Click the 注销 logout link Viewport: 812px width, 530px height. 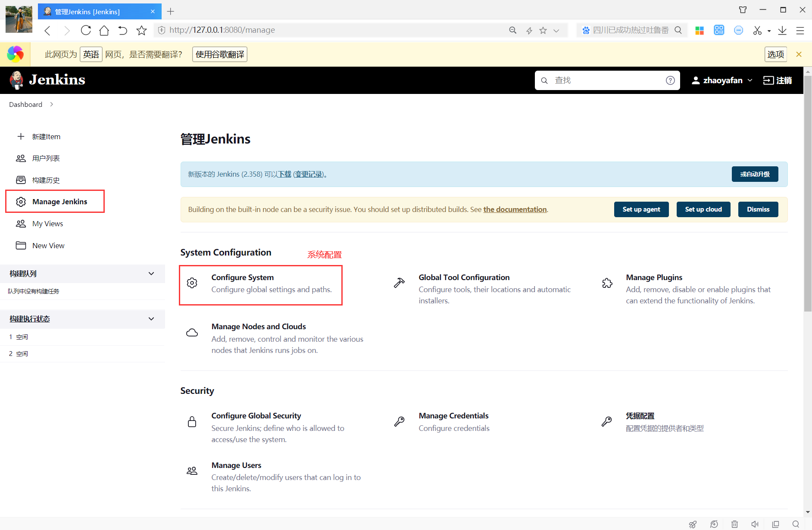(x=778, y=81)
